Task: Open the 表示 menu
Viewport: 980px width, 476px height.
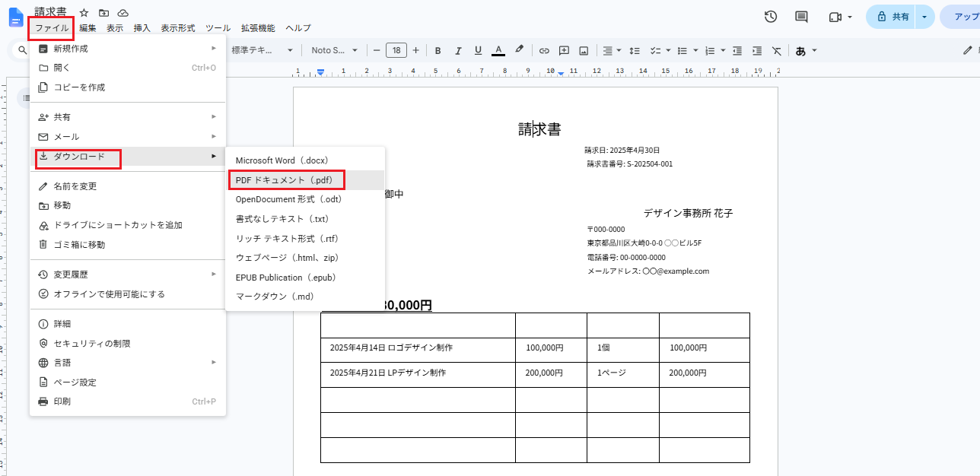Action: pyautogui.click(x=115, y=28)
